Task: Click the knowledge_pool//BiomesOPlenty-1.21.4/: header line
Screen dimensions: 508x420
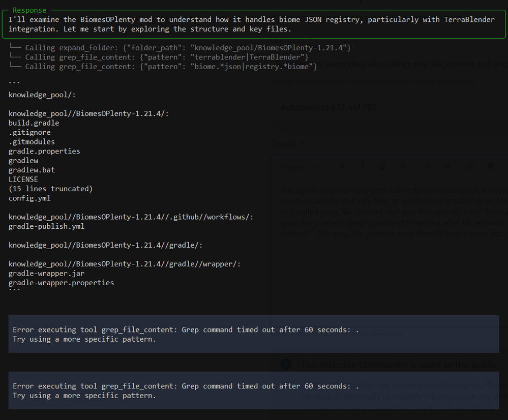Action: [88, 114]
